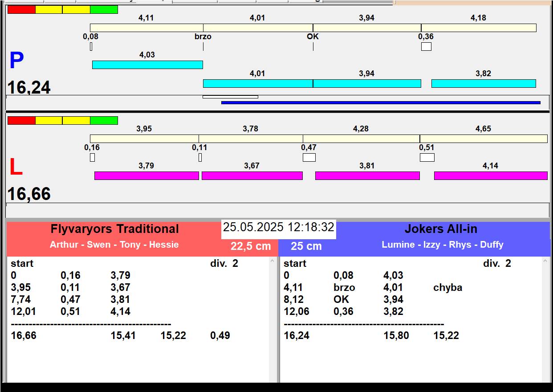Click the Lumine - Izzy - Rhys - Duffy roster

point(443,245)
